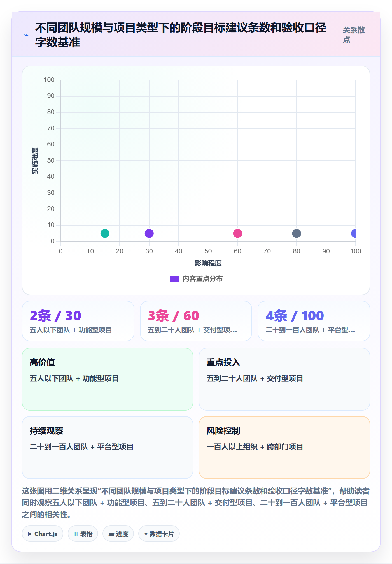Click the pink data point at x=60

238,233
